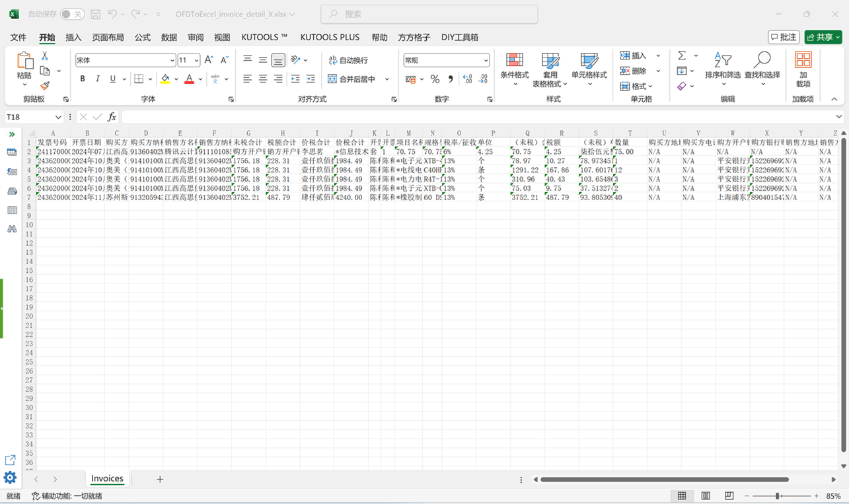
Task: Add a new sheet with plus button
Action: [160, 479]
